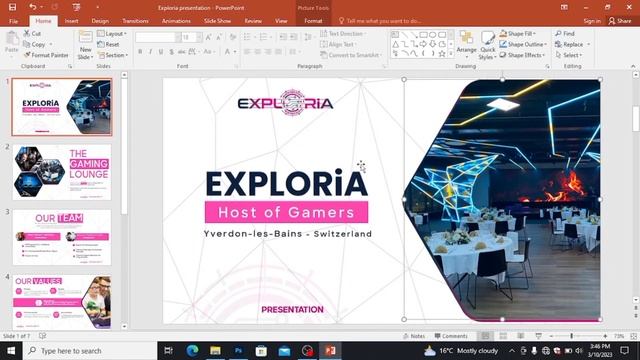Cut the selected object
Viewport: 640px width, 360px height.
32,33
